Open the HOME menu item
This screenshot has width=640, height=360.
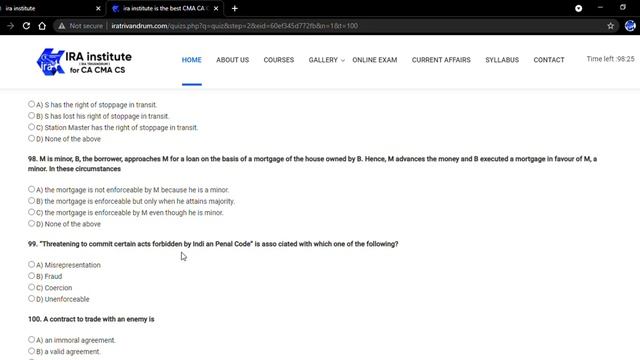click(191, 60)
